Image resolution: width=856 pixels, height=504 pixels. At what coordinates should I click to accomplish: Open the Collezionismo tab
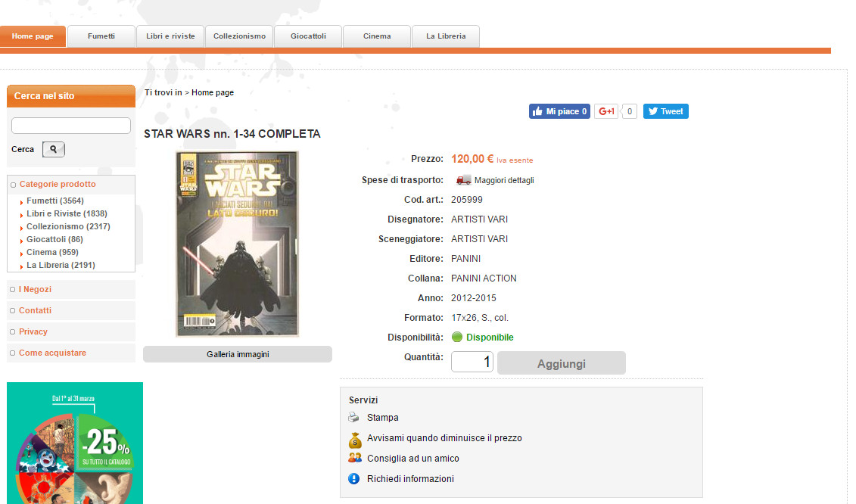[x=239, y=36]
